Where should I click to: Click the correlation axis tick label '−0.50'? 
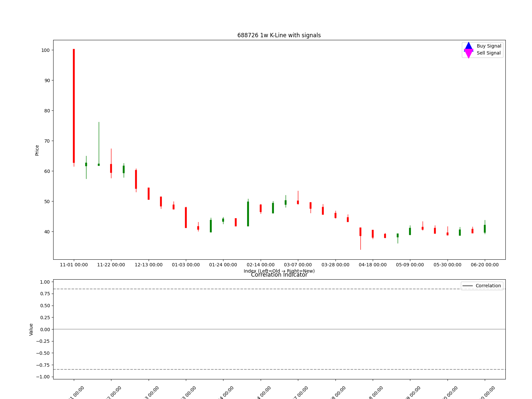tap(43, 353)
